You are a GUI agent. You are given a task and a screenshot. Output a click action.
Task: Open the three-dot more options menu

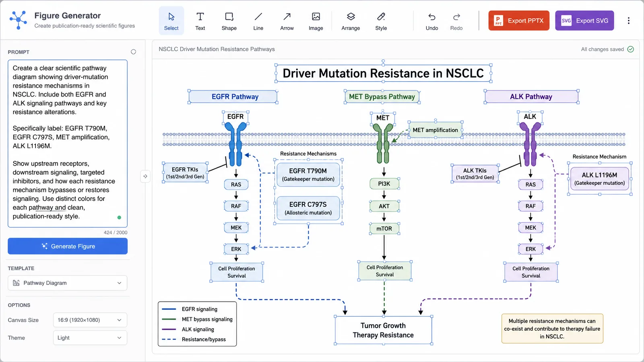point(629,21)
